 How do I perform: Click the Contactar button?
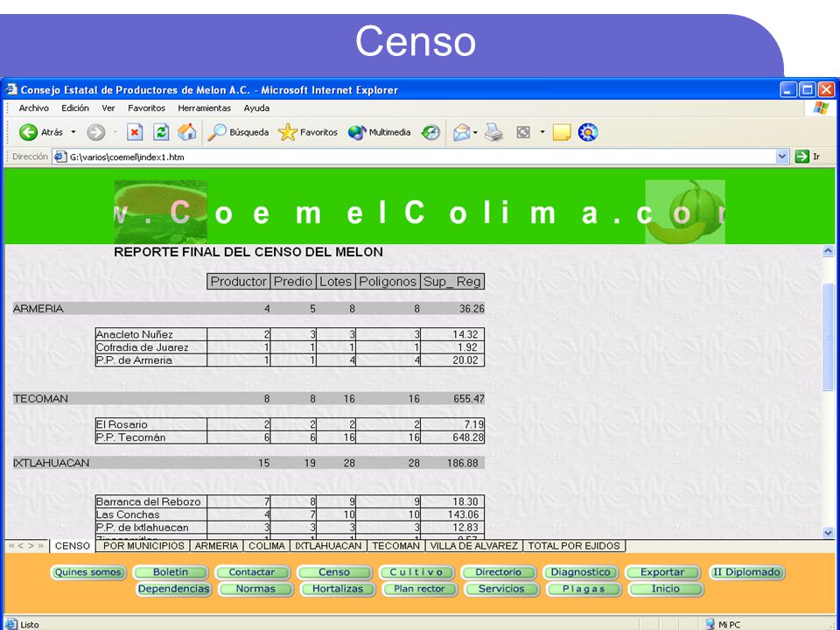tap(252, 572)
